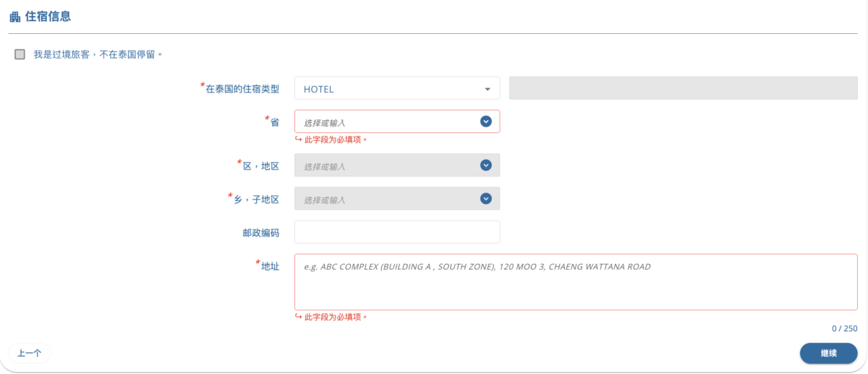Viewport: 868px width, 374px height.
Task: Focus the 邮政编码 postal code input
Action: click(397, 232)
